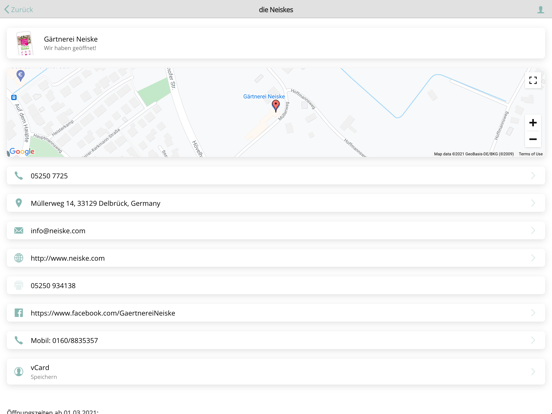Viewport: 552px width, 414px height.
Task: Click the vCard contact icon
Action: pos(19,371)
